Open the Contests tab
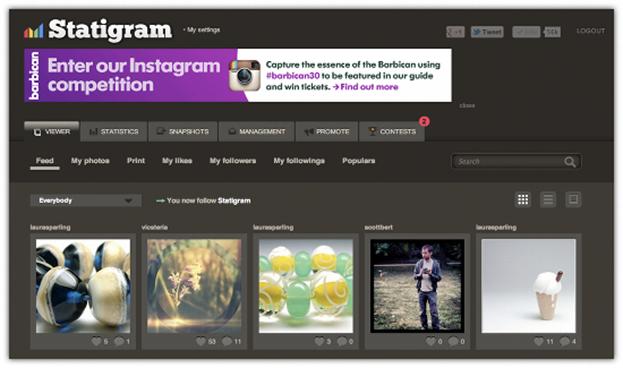The width and height of the screenshot is (623, 368). point(392,132)
